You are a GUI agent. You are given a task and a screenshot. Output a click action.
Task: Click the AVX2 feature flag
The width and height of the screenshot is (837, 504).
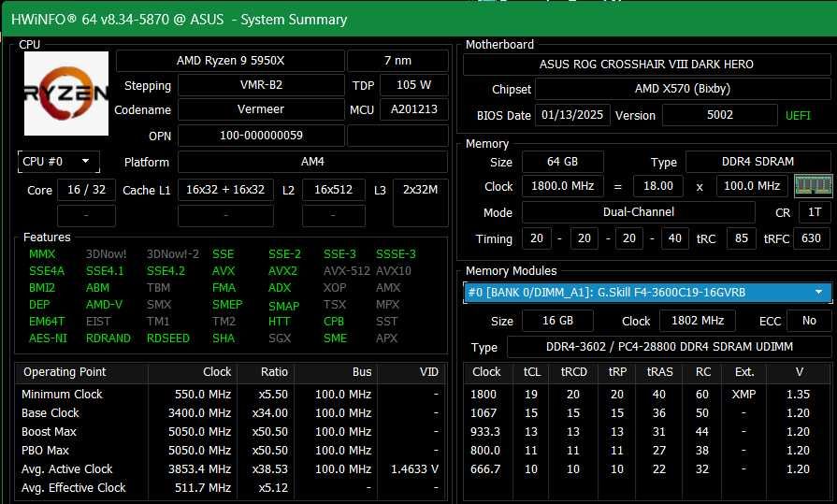click(282, 271)
